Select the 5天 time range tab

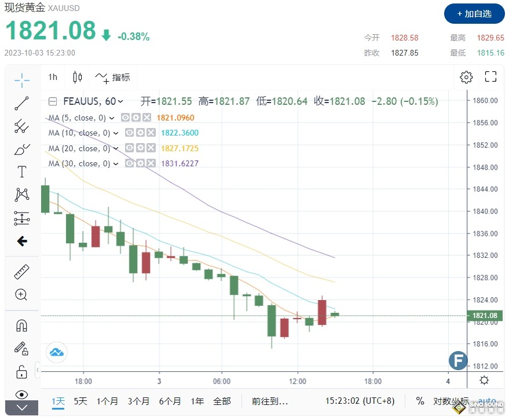pos(80,401)
